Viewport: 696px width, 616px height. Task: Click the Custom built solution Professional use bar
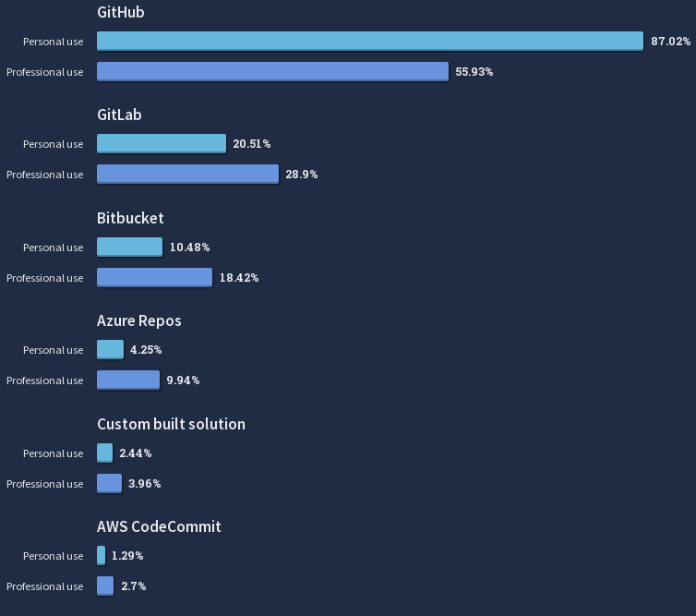109,484
